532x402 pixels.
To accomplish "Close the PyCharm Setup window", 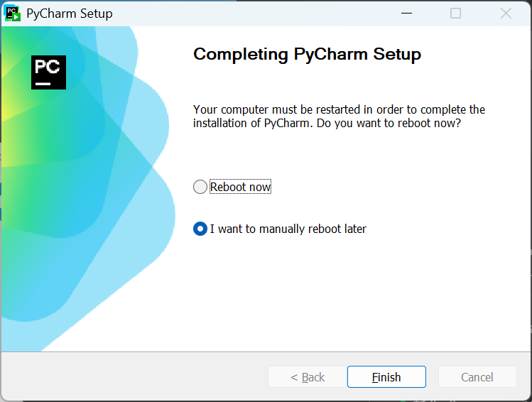I will 506,13.
